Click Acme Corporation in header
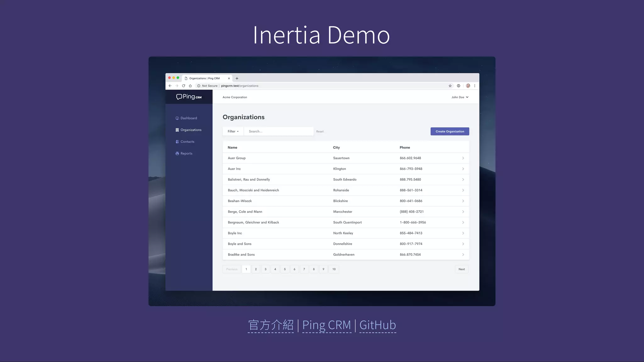 [235, 97]
